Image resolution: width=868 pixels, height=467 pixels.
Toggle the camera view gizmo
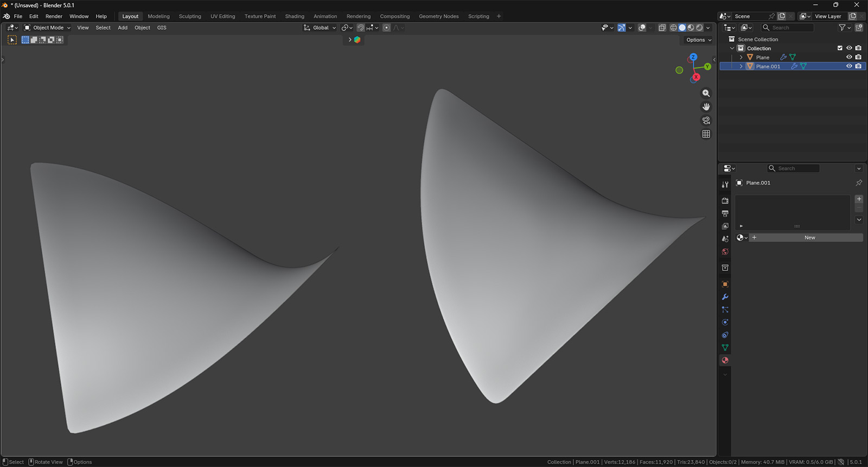(706, 121)
